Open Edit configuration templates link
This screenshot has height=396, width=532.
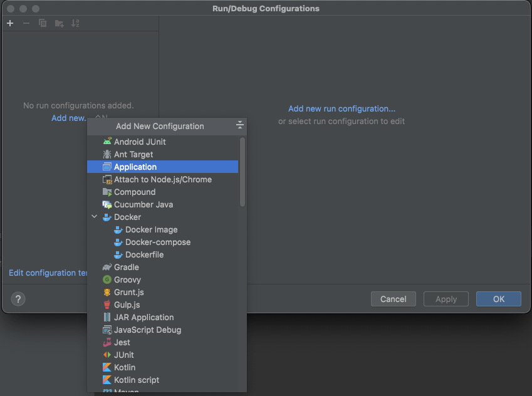pyautogui.click(x=48, y=273)
